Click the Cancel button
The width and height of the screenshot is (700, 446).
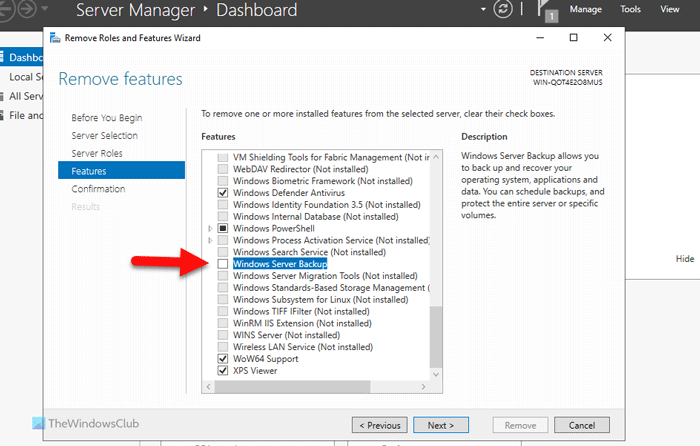[x=582, y=425]
